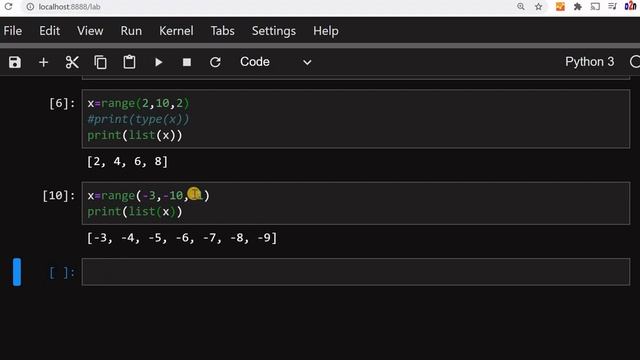Save the notebook with the floppy icon
The height and width of the screenshot is (360, 640).
click(x=15, y=62)
